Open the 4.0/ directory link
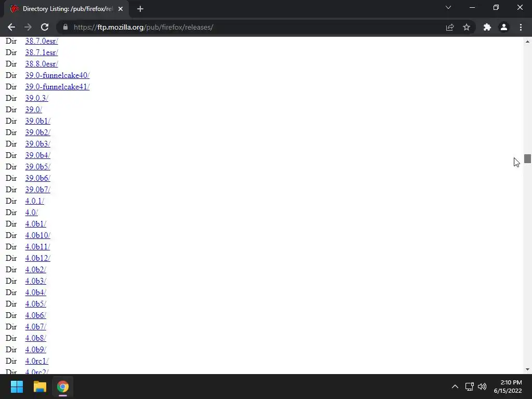Image resolution: width=532 pixels, height=399 pixels. pos(32,212)
